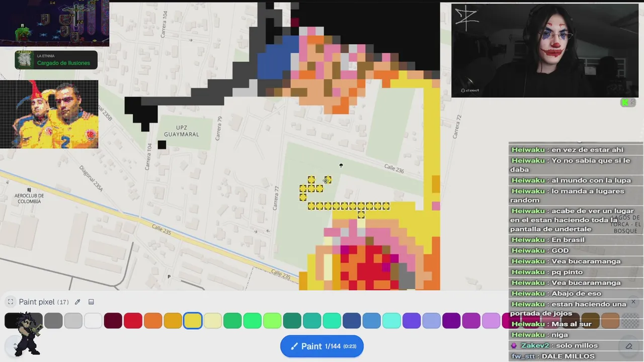Pick the selected yellow color swatch

pos(193,321)
